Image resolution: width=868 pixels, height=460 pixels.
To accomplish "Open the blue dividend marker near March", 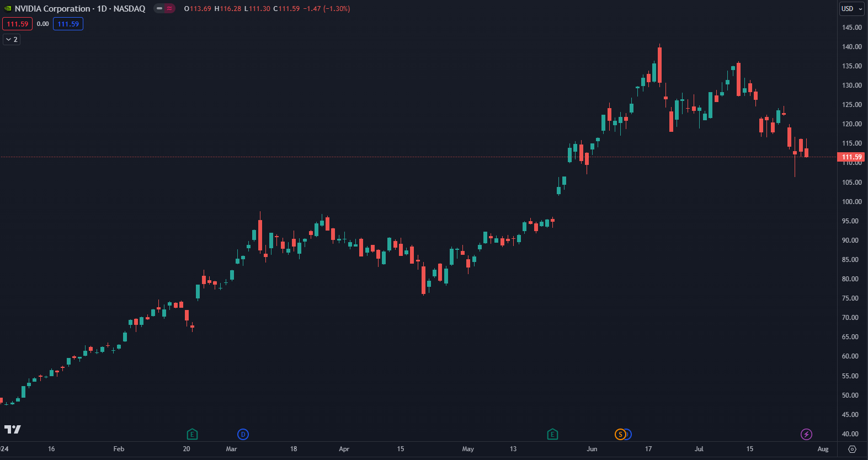I will click(x=243, y=434).
